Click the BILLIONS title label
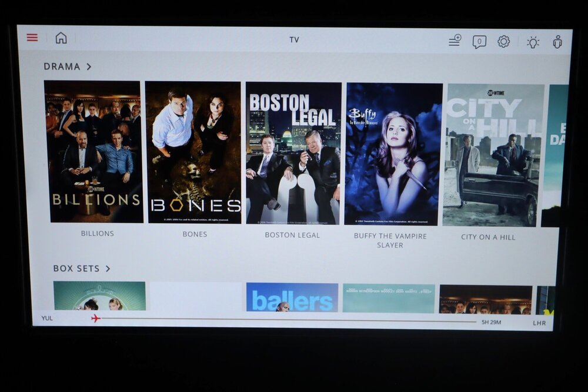 pyautogui.click(x=96, y=234)
